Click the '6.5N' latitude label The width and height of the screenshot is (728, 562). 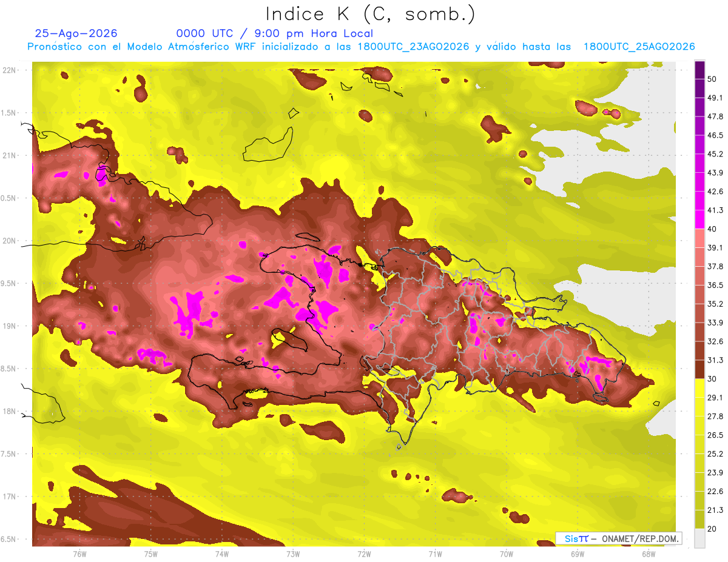tap(9, 540)
